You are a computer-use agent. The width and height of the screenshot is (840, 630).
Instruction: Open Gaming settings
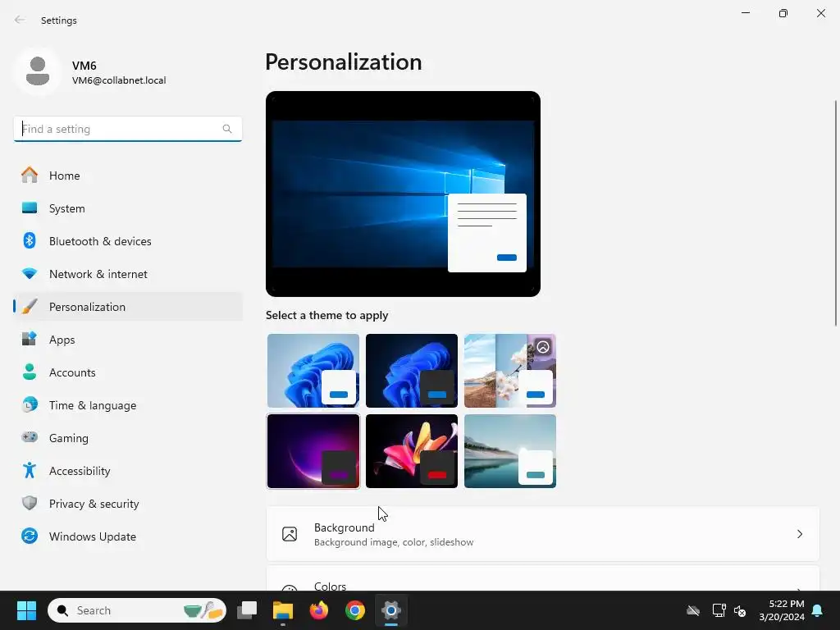tap(128, 438)
